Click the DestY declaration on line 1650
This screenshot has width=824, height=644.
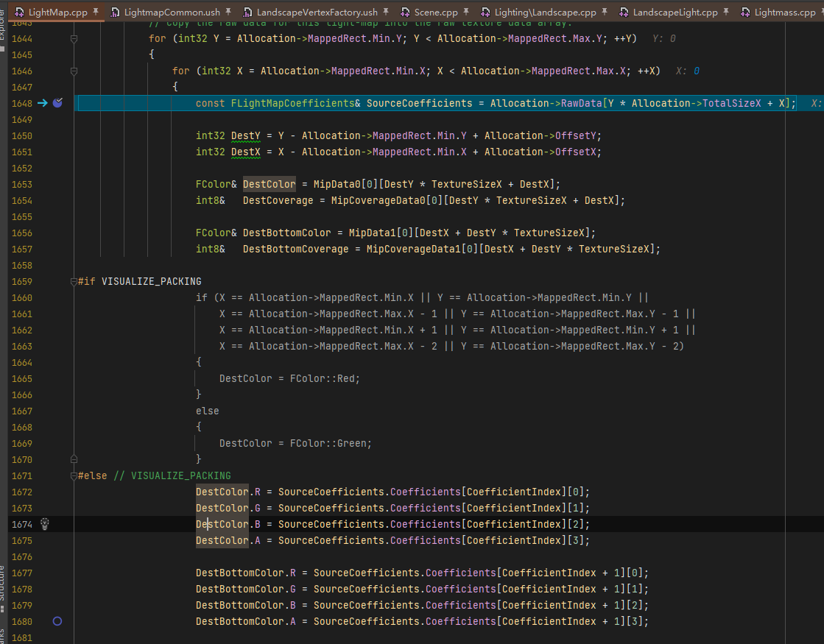click(246, 136)
